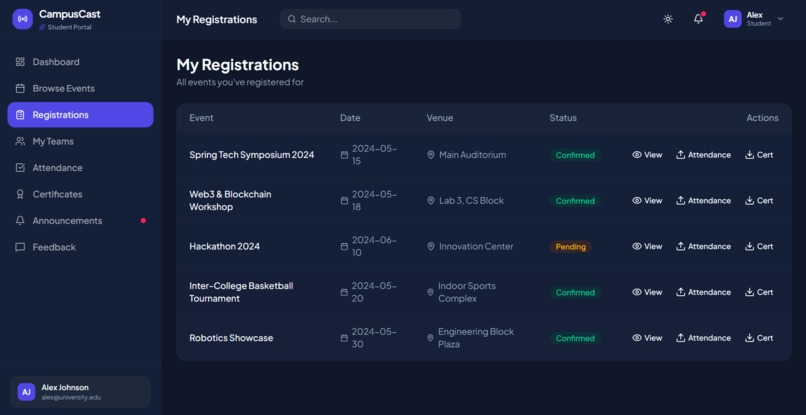The image size is (806, 415).
Task: Open Feedback sidebar item
Action: [80, 247]
